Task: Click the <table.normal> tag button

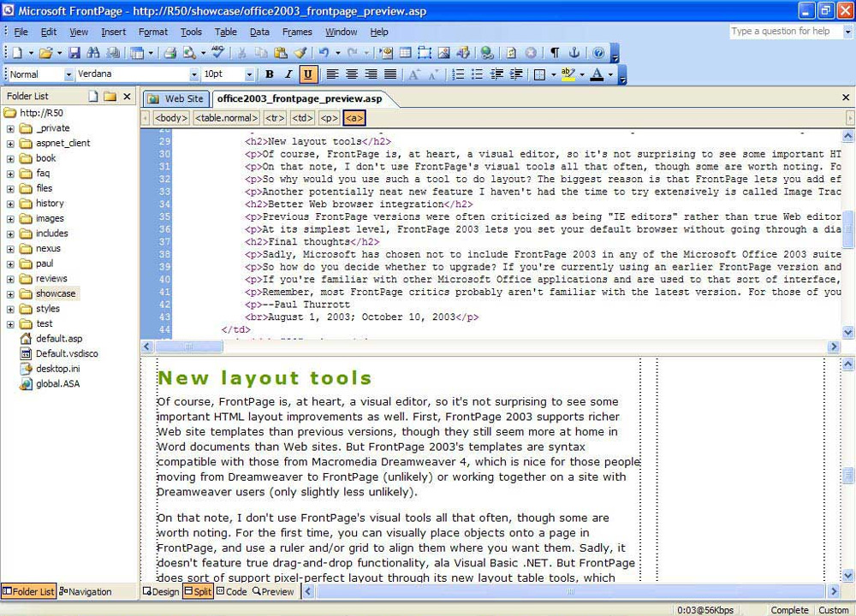Action: [x=226, y=118]
